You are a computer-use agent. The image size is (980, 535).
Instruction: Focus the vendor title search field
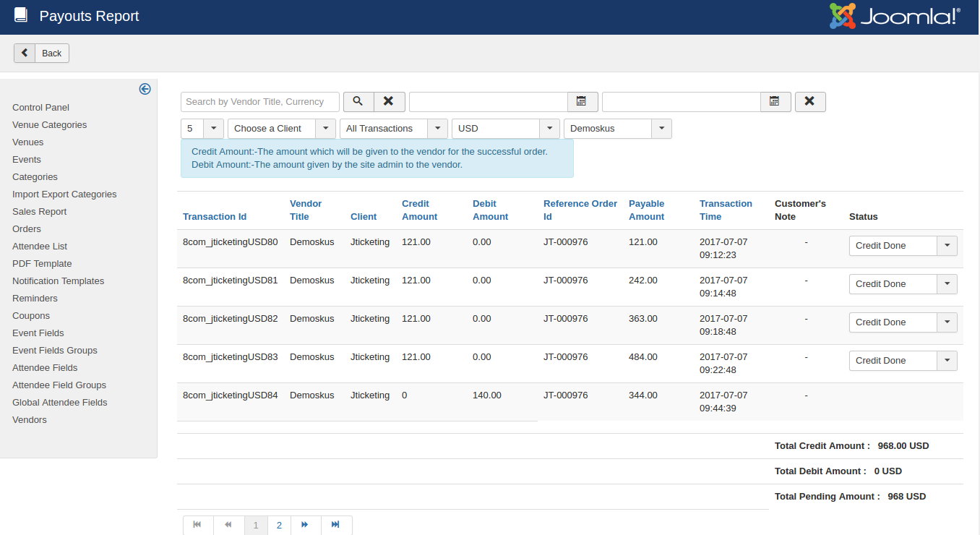click(x=260, y=102)
